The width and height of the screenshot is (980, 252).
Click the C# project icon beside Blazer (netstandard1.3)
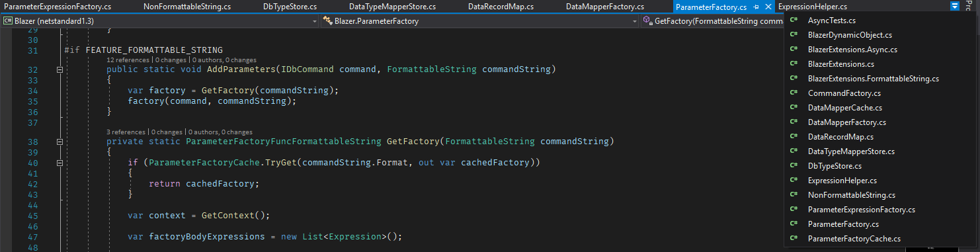click(8, 21)
